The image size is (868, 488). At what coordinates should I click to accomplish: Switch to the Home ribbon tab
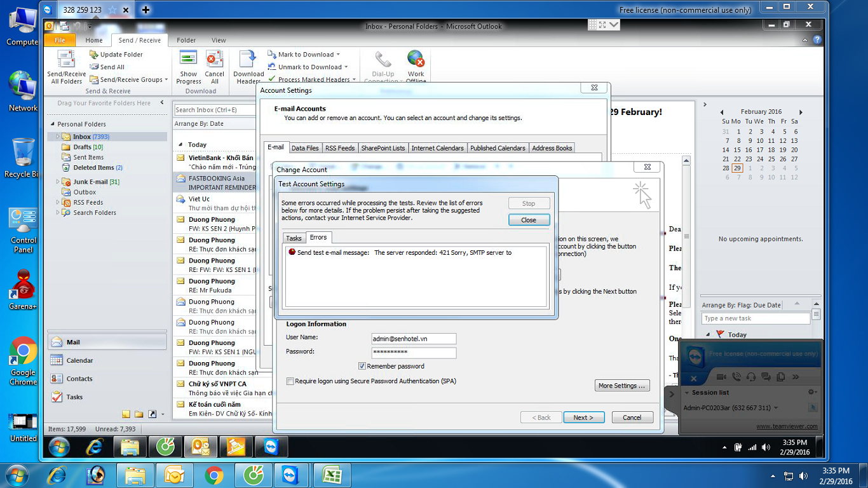pos(94,40)
